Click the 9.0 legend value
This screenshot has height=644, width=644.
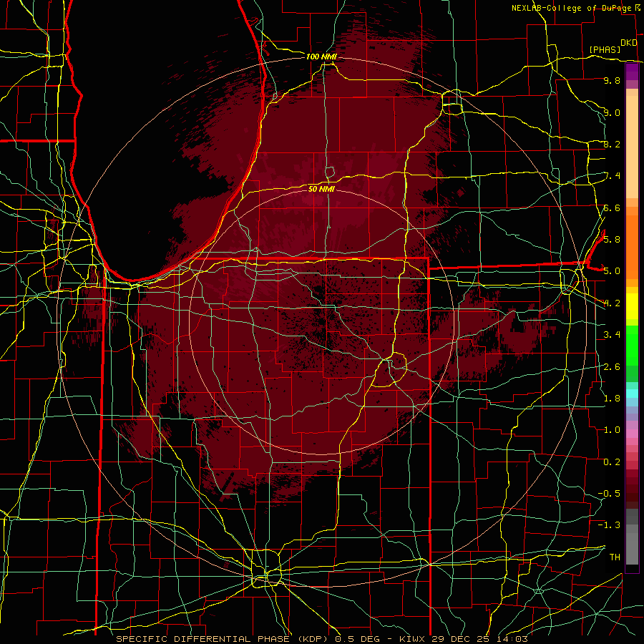point(612,113)
